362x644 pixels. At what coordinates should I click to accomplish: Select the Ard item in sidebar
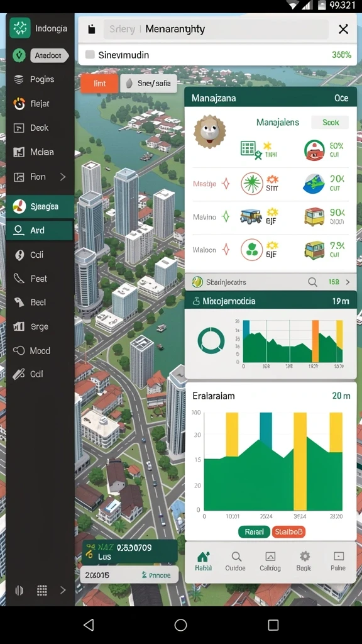[40, 230]
